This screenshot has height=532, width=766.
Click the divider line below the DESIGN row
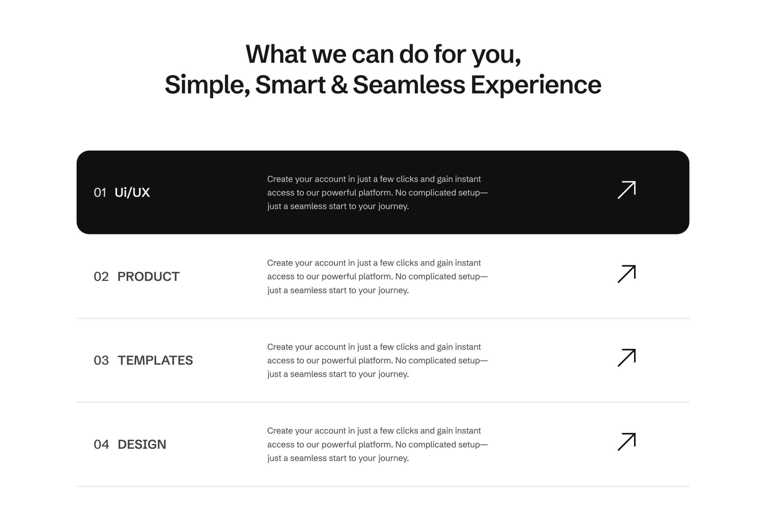pyautogui.click(x=383, y=486)
